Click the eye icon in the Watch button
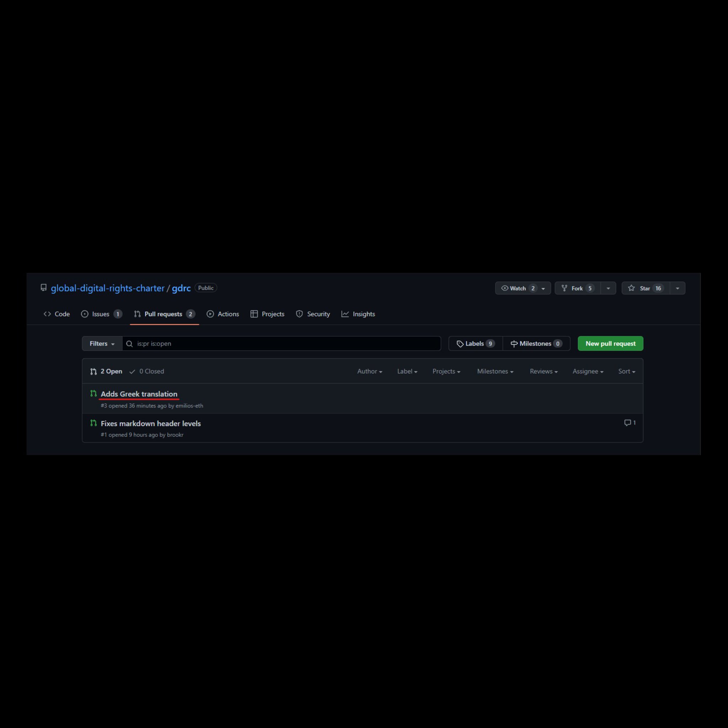The height and width of the screenshot is (728, 728). [x=504, y=288]
